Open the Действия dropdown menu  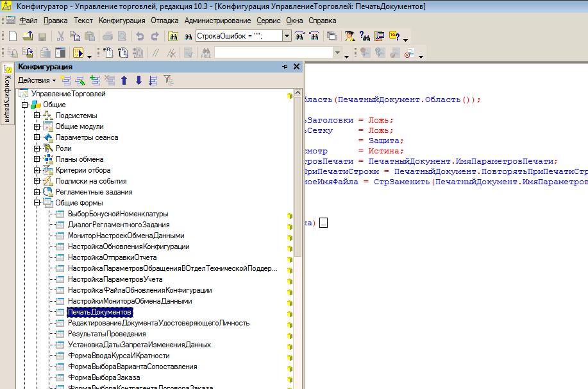point(37,80)
